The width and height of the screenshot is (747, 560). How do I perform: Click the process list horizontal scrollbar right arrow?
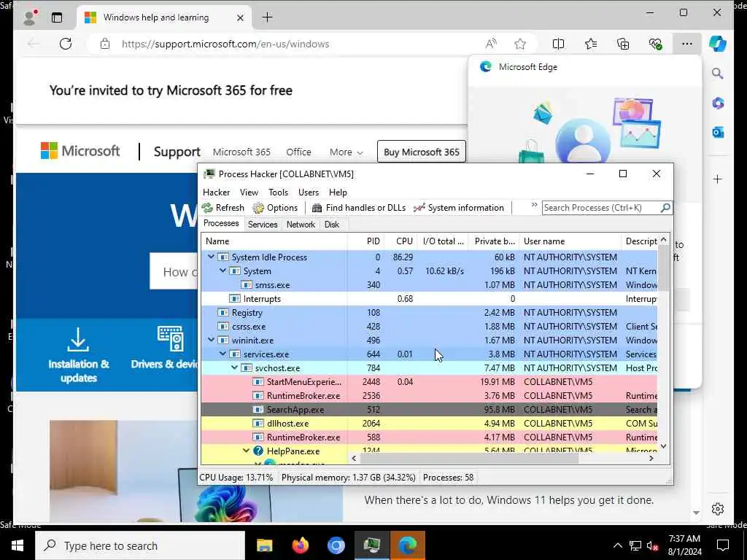651,458
